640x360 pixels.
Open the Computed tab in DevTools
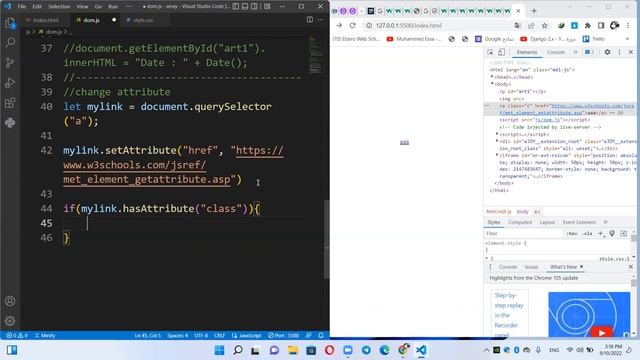(520, 222)
